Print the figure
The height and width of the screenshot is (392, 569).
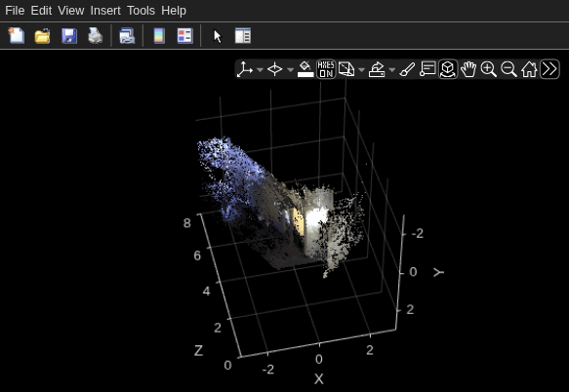[x=96, y=35]
